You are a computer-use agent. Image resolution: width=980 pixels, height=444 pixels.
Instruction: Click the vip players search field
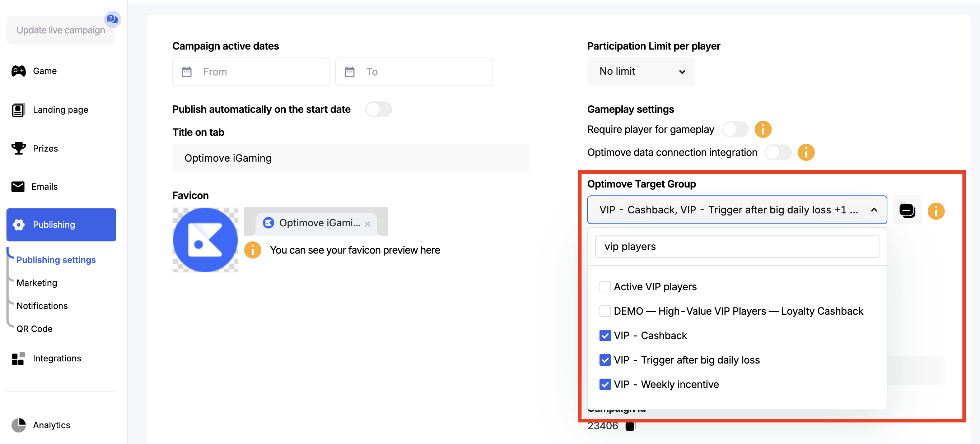click(x=737, y=246)
